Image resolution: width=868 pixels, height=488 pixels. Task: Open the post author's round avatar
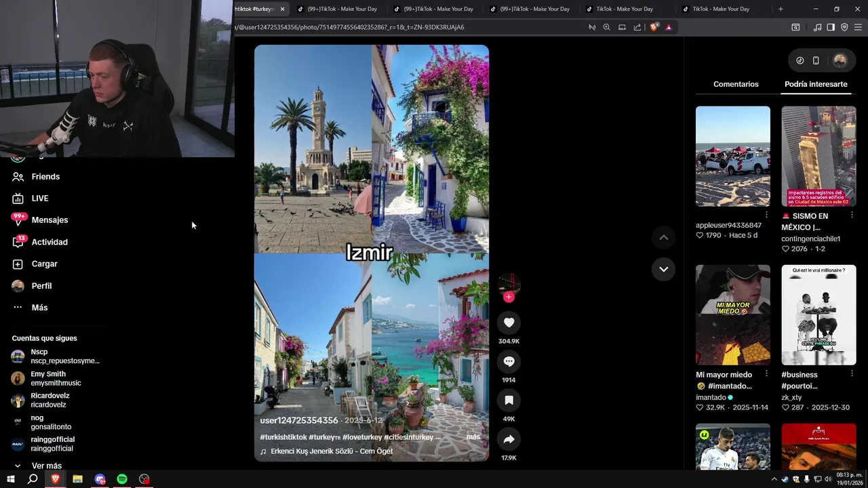(509, 283)
